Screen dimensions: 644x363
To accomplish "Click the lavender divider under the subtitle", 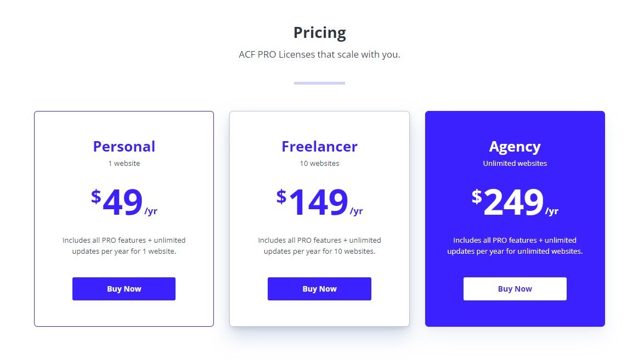I will 319,83.
